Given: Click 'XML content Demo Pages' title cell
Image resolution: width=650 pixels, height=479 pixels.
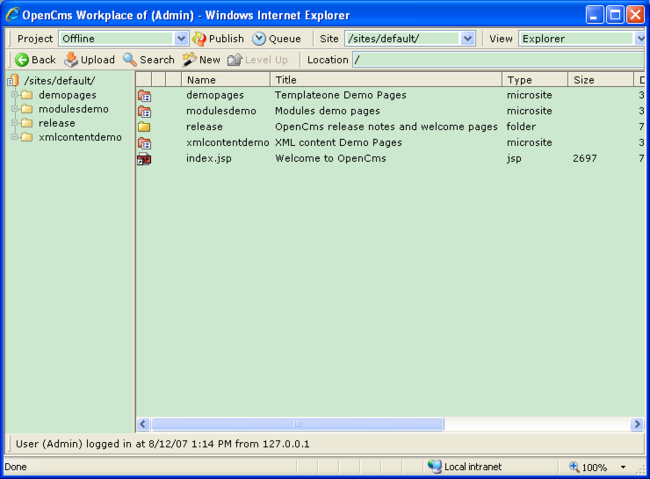Looking at the screenshot, I should click(x=338, y=143).
